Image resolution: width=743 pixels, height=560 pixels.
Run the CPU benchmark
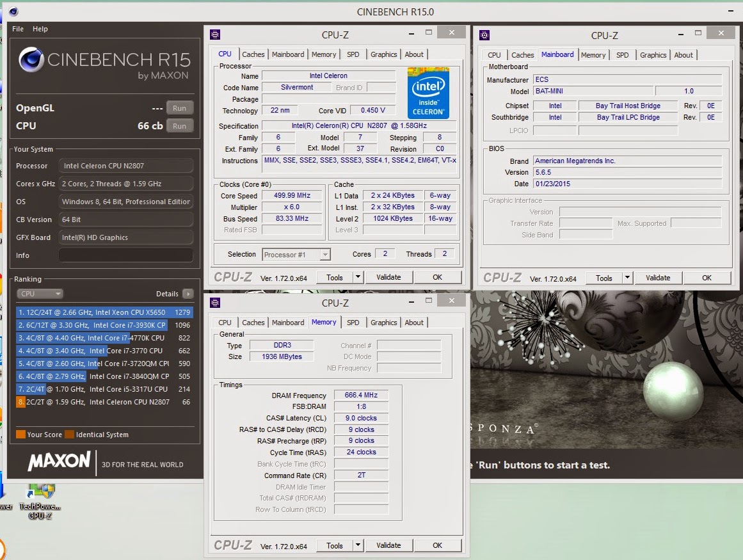tap(180, 126)
